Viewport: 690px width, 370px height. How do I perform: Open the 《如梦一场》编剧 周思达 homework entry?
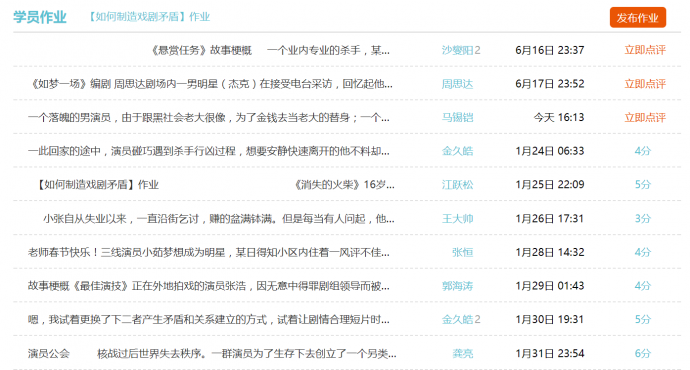pos(210,84)
